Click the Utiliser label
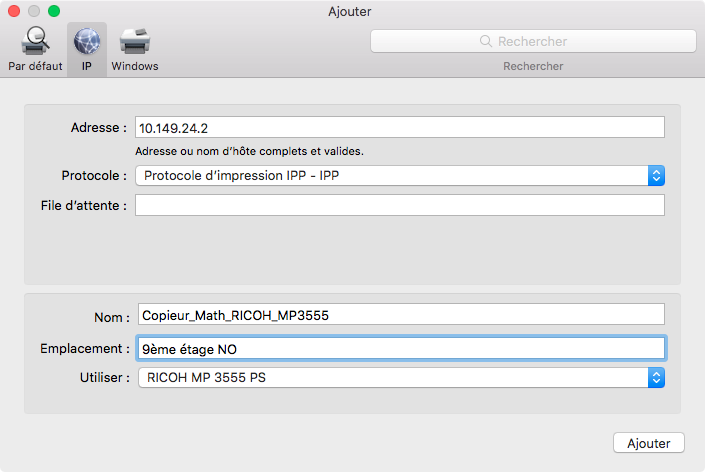The height and width of the screenshot is (472, 705). click(105, 378)
